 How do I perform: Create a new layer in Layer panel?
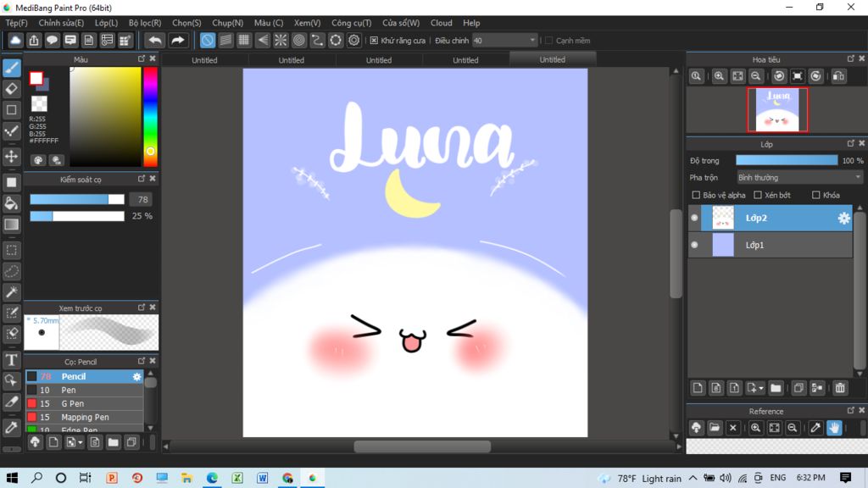(x=698, y=388)
